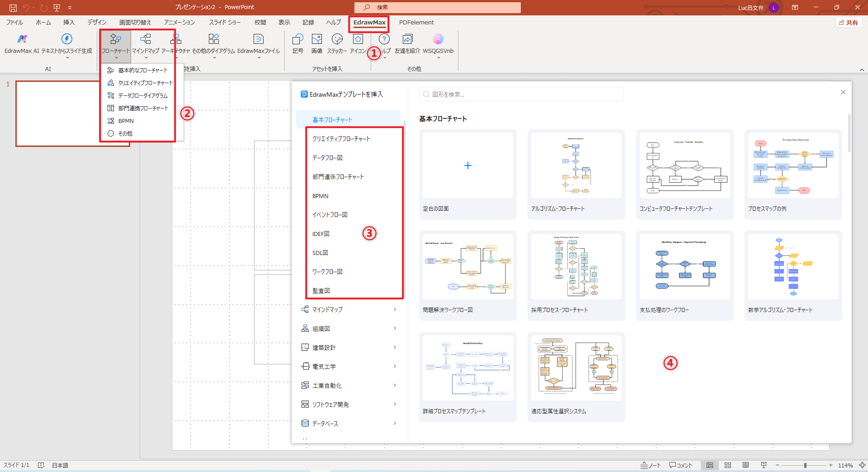
Task: Open EdrawMax AI tool
Action: 22,44
